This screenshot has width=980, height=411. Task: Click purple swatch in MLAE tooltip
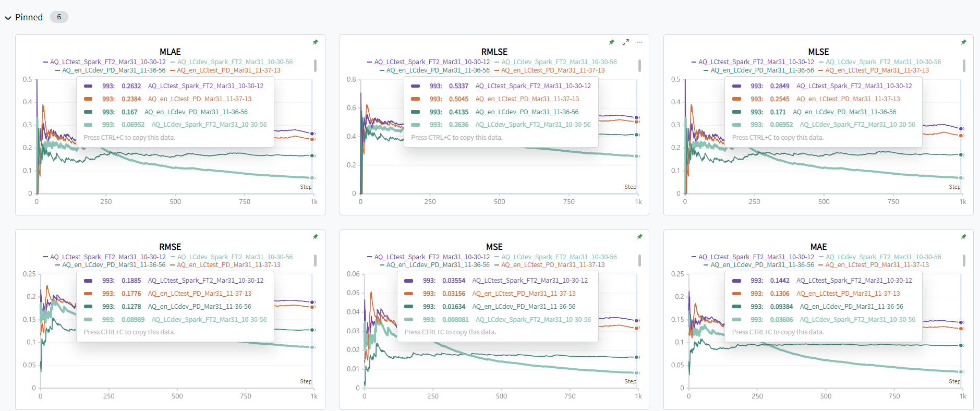(x=88, y=86)
